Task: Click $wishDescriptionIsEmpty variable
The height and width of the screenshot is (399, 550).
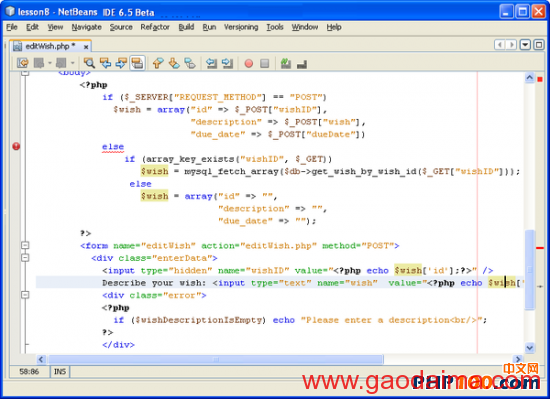Action: (x=199, y=320)
